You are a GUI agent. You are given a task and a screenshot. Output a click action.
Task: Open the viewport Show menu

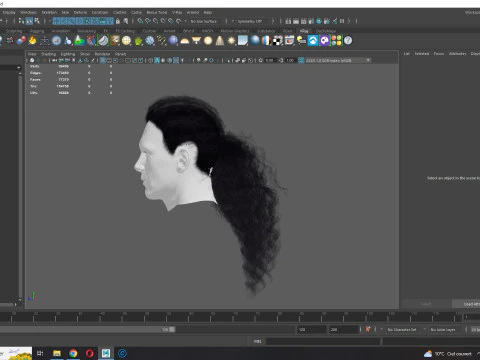85,54
